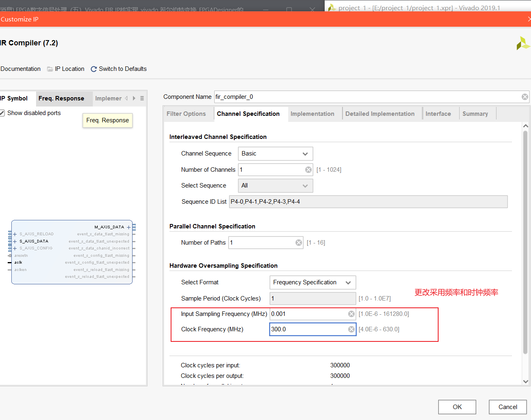Click the IP Location button label
This screenshot has width=531, height=420.
coord(70,69)
